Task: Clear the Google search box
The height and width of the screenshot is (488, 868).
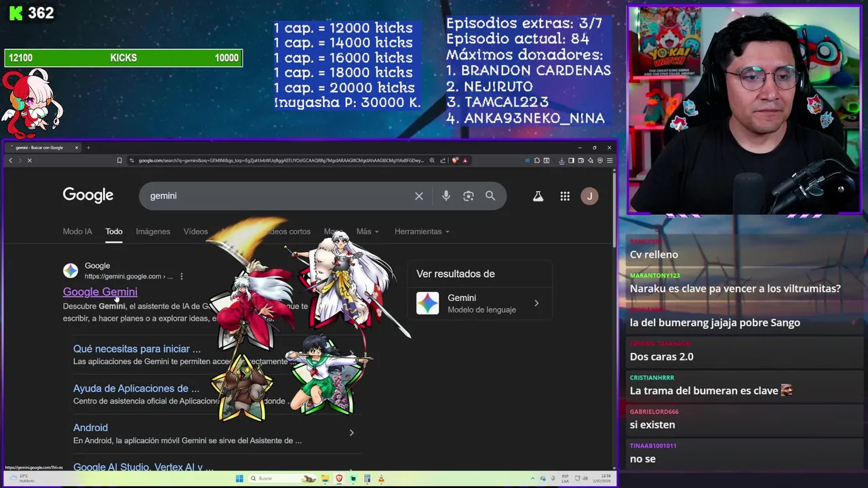Action: [x=419, y=196]
